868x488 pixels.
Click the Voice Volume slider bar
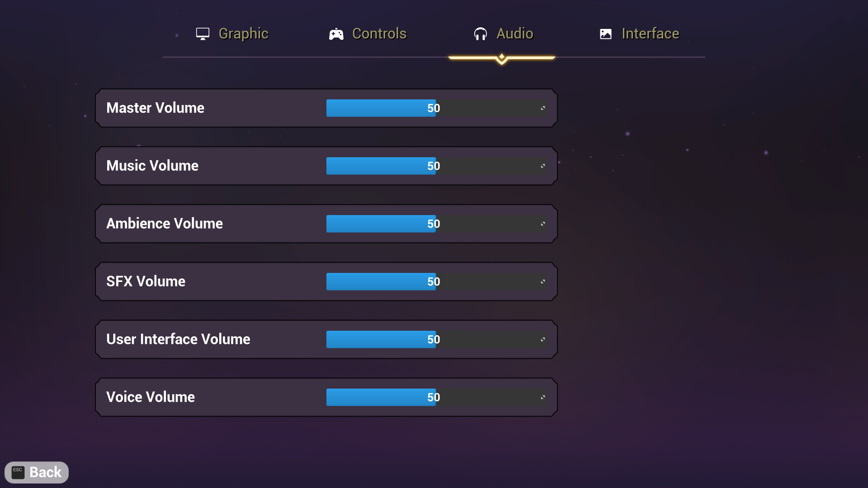coord(437,398)
